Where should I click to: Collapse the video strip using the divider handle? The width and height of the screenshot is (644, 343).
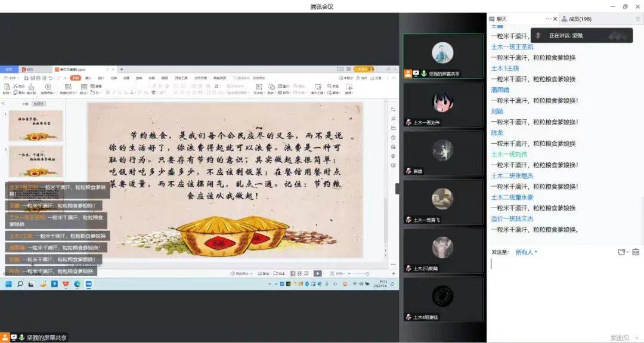pyautogui.click(x=398, y=188)
